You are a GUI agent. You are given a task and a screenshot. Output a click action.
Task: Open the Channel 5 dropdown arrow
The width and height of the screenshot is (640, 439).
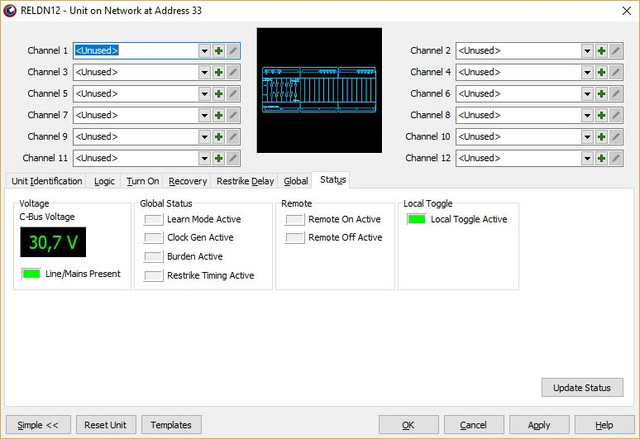click(x=204, y=94)
